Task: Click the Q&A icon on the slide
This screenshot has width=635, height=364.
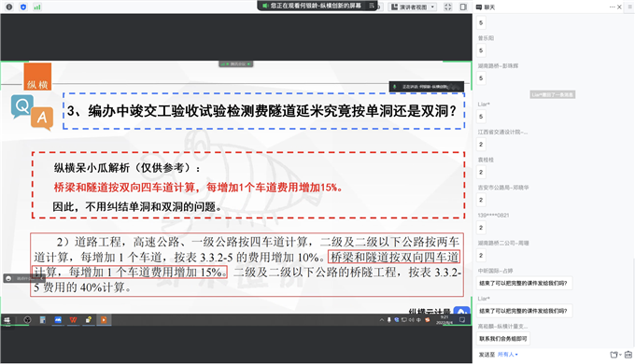Action: 33,113
